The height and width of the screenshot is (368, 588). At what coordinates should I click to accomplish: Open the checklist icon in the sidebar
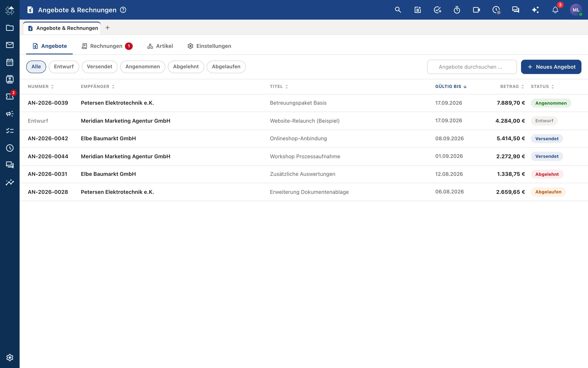(x=10, y=131)
